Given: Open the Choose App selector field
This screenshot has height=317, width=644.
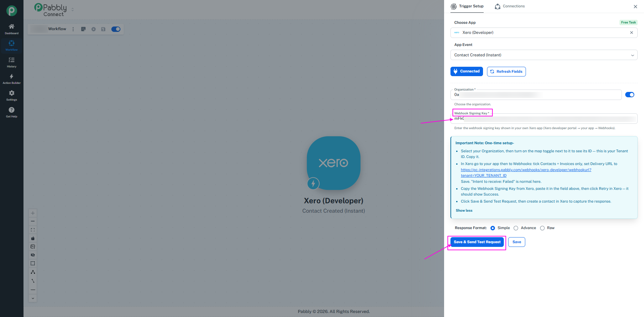Looking at the screenshot, I should pos(544,33).
